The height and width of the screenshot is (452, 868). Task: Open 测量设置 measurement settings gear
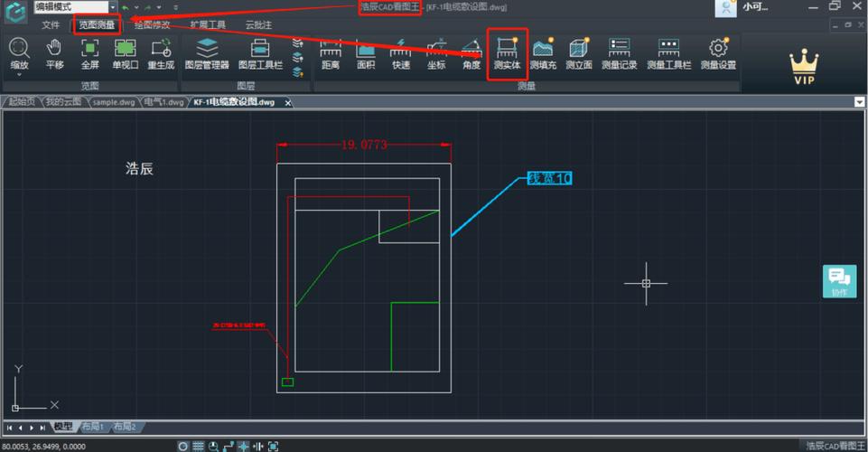tap(718, 53)
